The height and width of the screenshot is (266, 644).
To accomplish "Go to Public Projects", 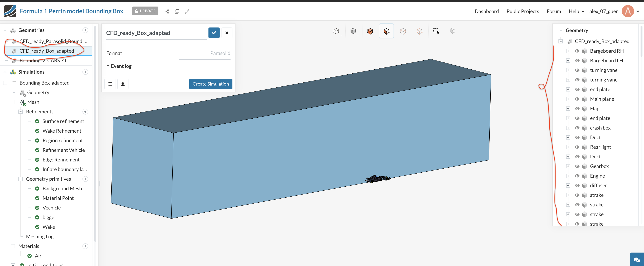I will pyautogui.click(x=522, y=11).
